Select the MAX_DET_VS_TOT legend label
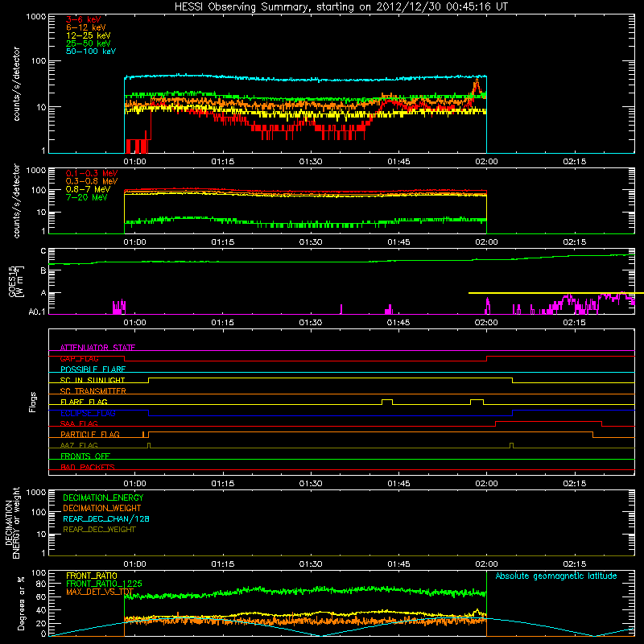 point(100,592)
